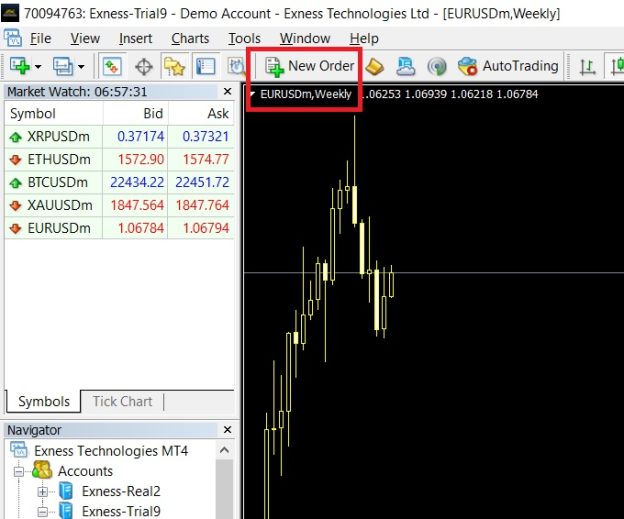Select the Accounts folder in Navigator
Image resolution: width=624 pixels, height=519 pixels.
pyautogui.click(x=85, y=471)
